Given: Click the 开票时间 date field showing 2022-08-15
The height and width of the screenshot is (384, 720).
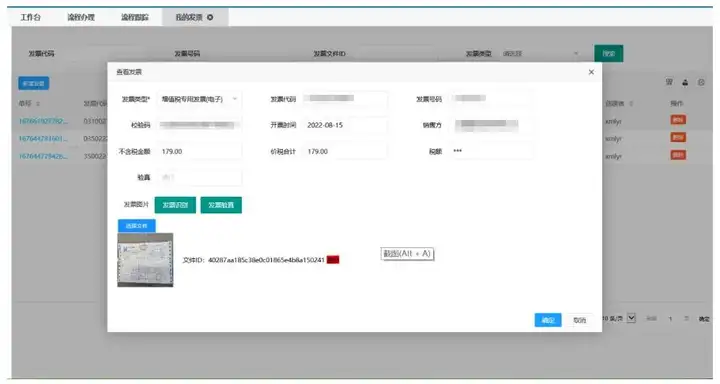Looking at the screenshot, I should pyautogui.click(x=344, y=125).
